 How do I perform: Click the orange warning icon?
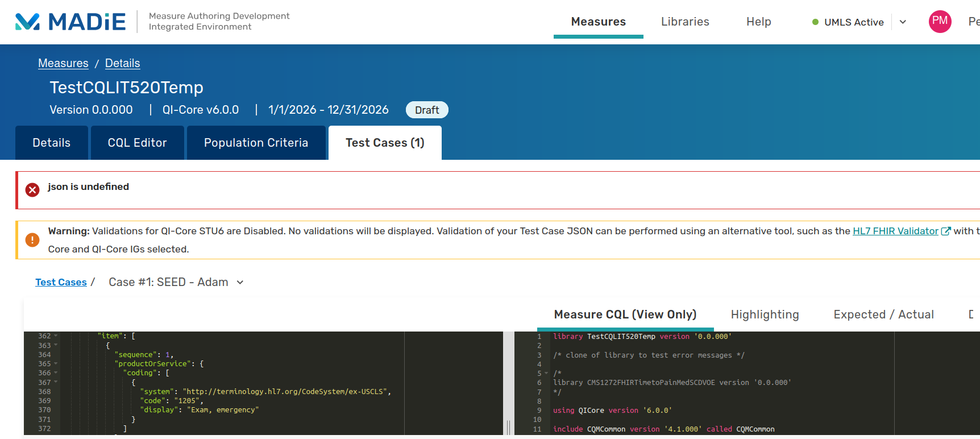coord(32,240)
